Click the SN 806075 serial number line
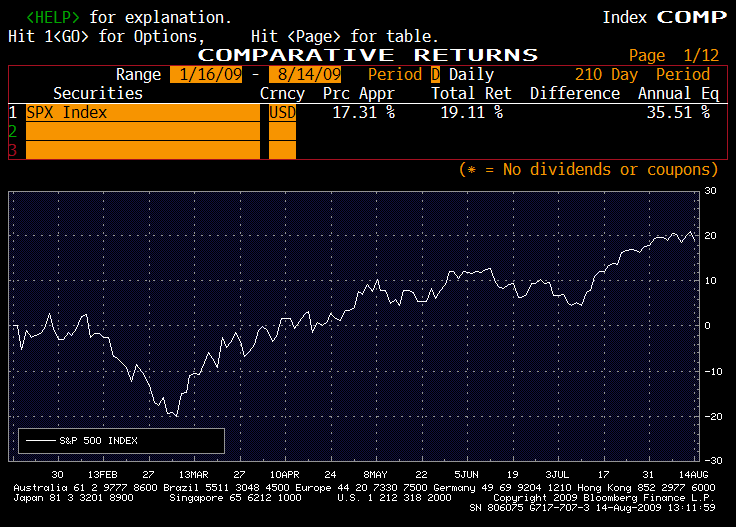This screenshot has width=736, height=527. point(592,508)
